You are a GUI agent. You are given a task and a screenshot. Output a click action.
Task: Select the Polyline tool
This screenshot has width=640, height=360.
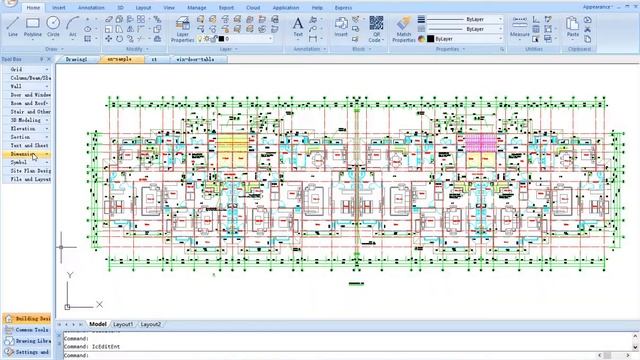(33, 27)
